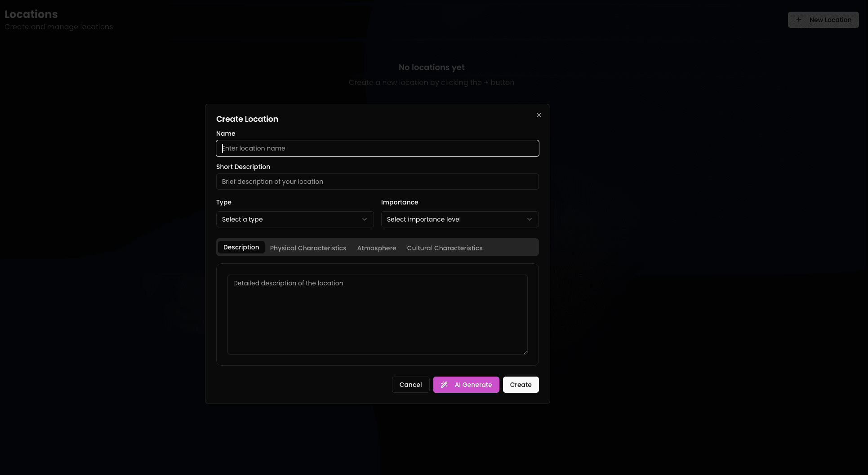This screenshot has height=475, width=868.
Task: Grab the description textarea resize handle
Action: [x=525, y=352]
